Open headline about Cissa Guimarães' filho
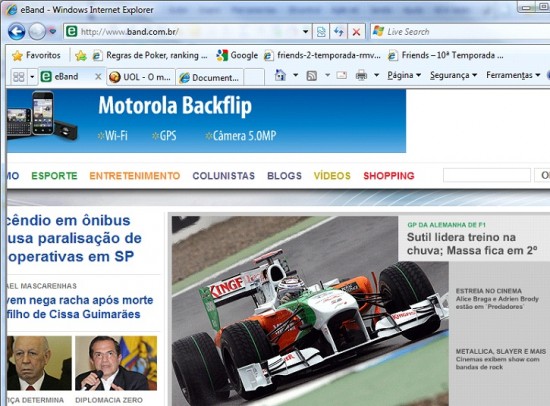Image resolution: width=550 pixels, height=406 pixels. (x=80, y=307)
